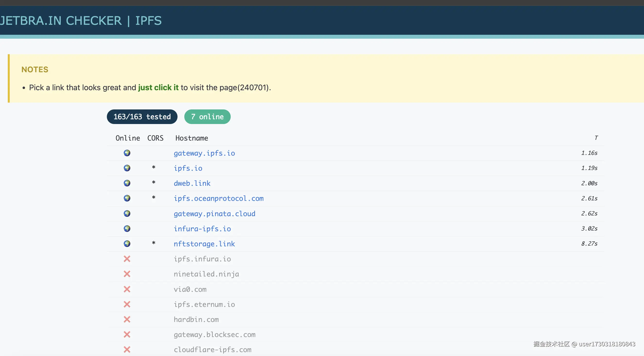Click the offline host ninetailed.ninja

[x=206, y=274]
